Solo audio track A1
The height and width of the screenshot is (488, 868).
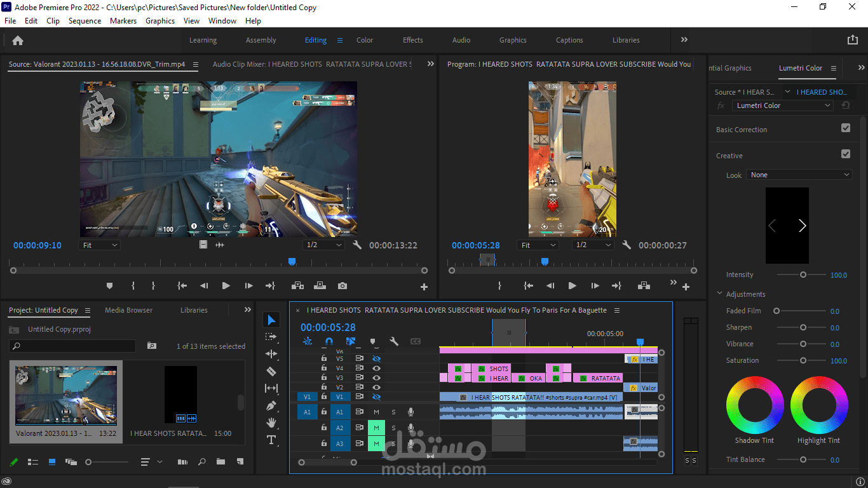(x=393, y=412)
